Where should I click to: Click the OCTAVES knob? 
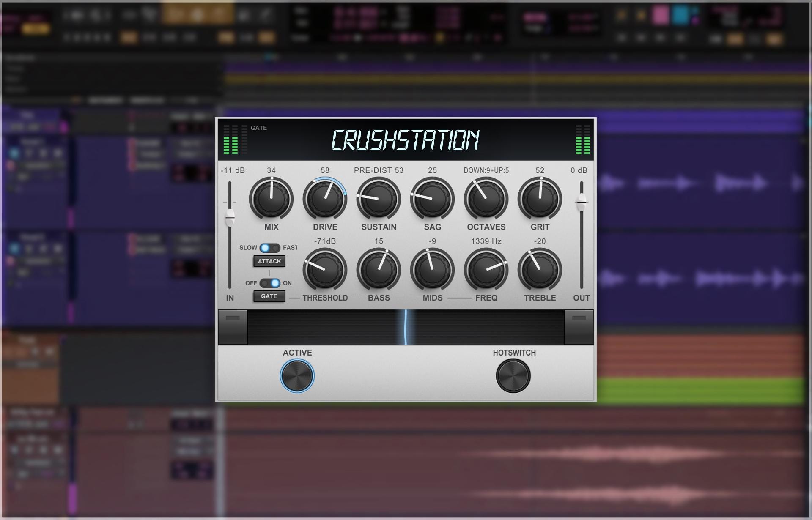coord(486,199)
